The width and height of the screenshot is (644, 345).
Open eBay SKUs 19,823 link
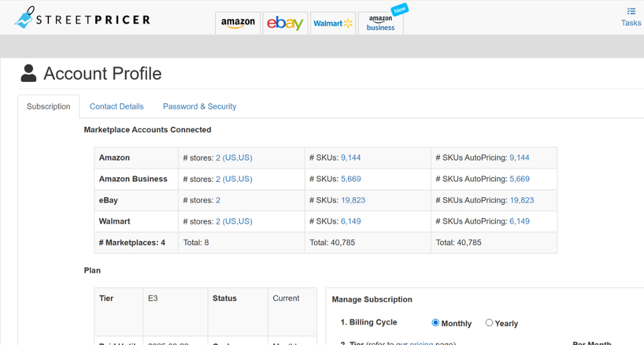tap(353, 201)
